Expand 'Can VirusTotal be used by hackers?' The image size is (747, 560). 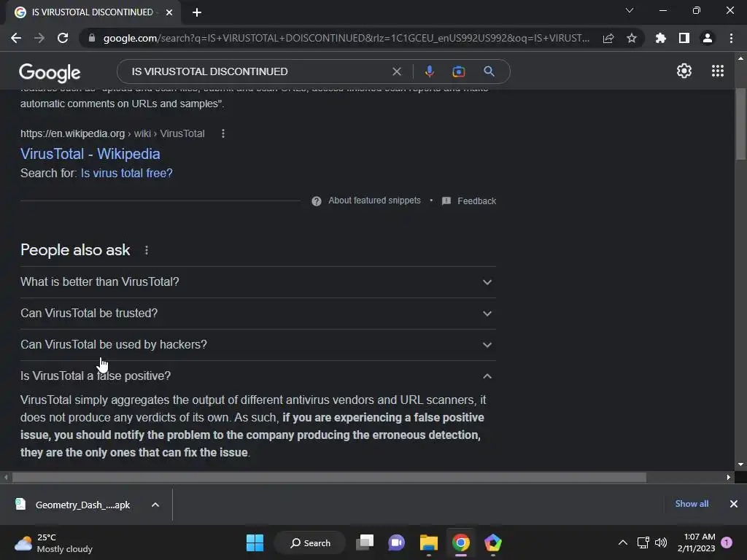258,345
